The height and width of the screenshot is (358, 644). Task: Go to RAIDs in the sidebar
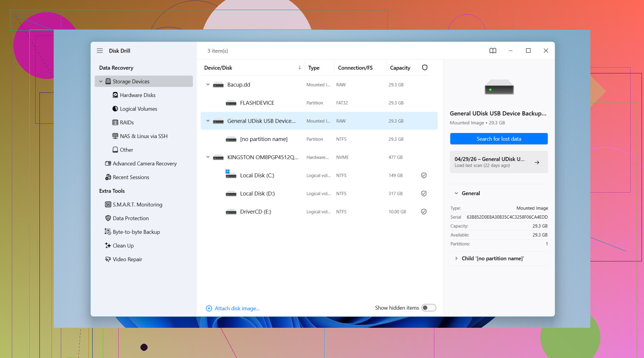127,123
